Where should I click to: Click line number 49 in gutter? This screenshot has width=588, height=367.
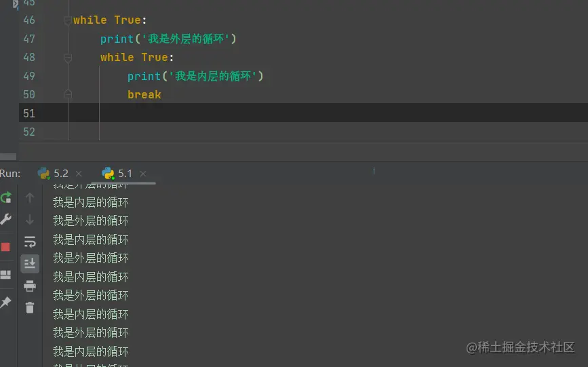click(29, 76)
